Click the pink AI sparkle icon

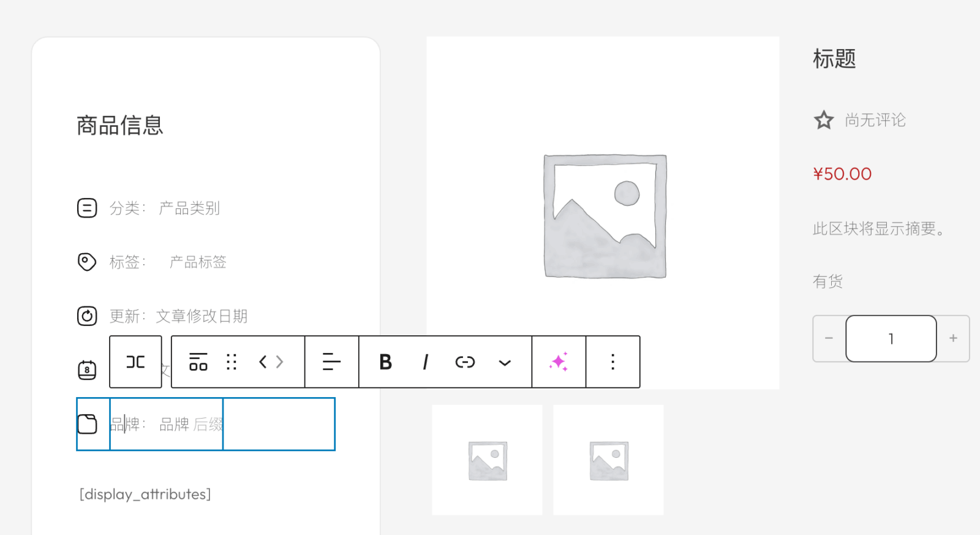point(559,362)
